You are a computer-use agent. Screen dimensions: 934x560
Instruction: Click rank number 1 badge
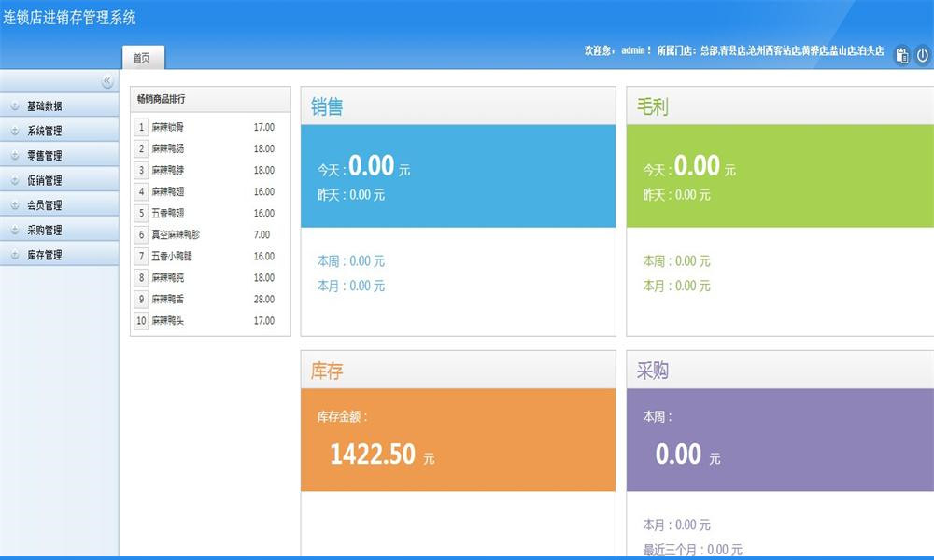[x=141, y=127]
